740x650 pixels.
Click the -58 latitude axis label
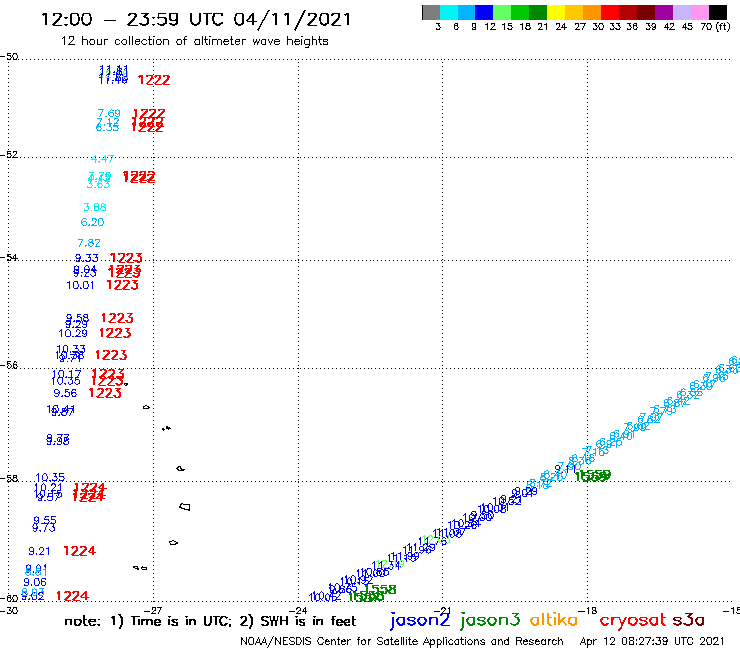tap(9, 479)
